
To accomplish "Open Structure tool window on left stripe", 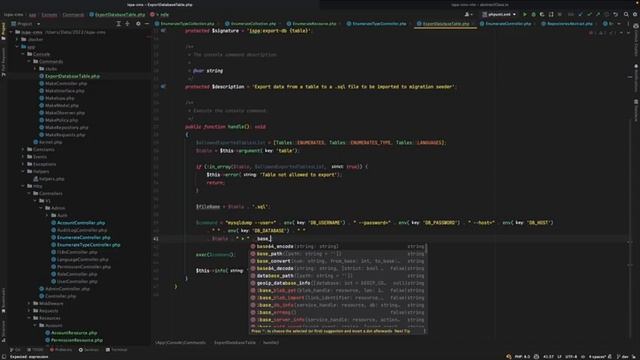I will pyautogui.click(x=4, y=331).
